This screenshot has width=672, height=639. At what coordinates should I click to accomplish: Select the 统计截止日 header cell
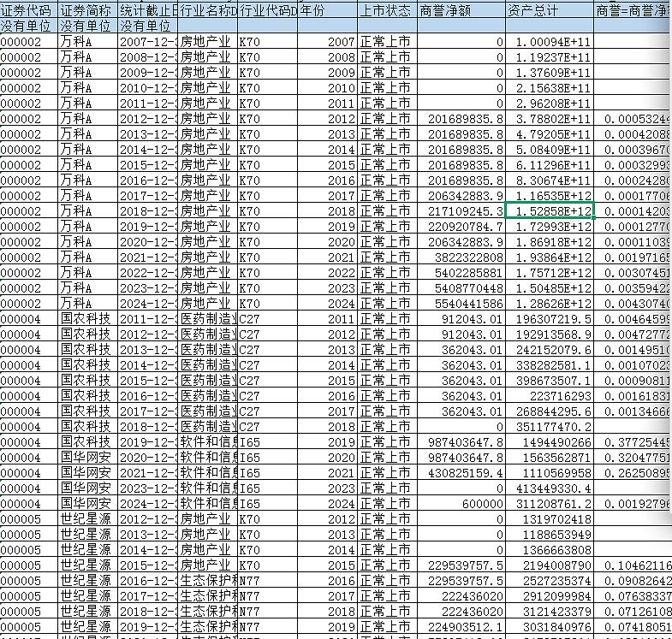[147, 10]
